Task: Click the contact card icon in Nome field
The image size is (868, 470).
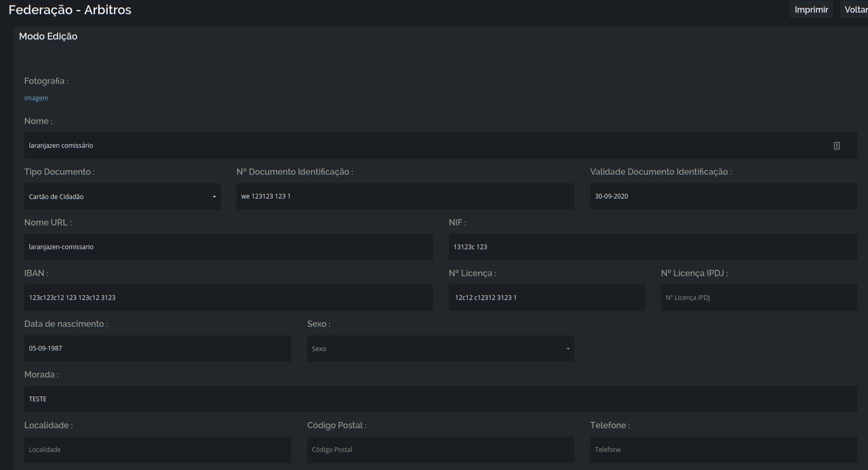Action: (837, 146)
